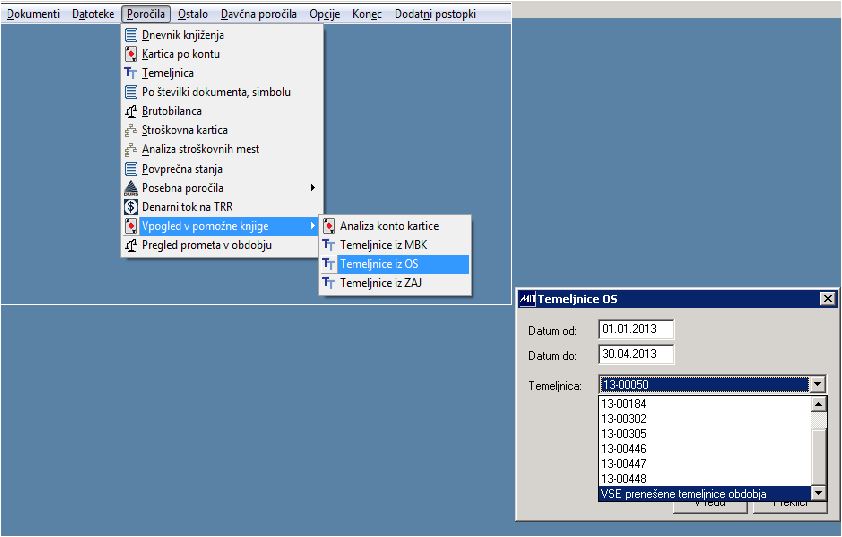Choose Pregled prometa v obdobju
This screenshot has width=842, height=537.
coord(222,245)
